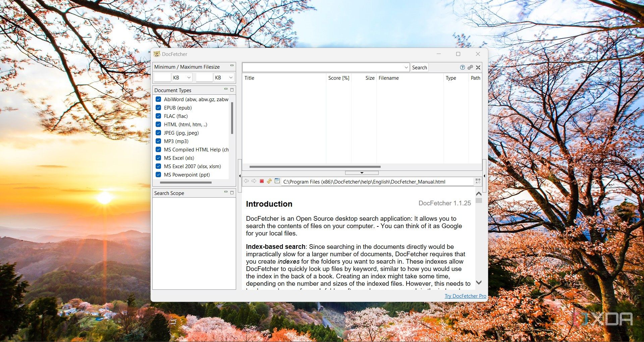Sort results by Filename column
Image resolution: width=644 pixels, height=342 pixels.
(410, 78)
